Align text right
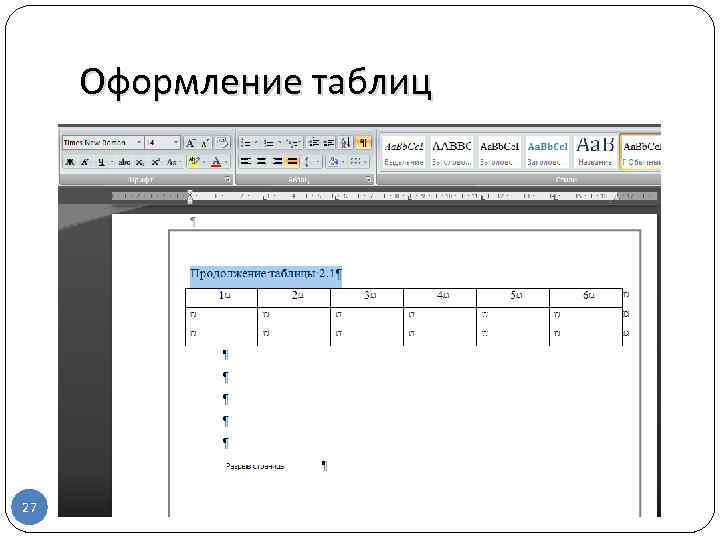Viewport: 720px width, 540px height. tap(277, 162)
